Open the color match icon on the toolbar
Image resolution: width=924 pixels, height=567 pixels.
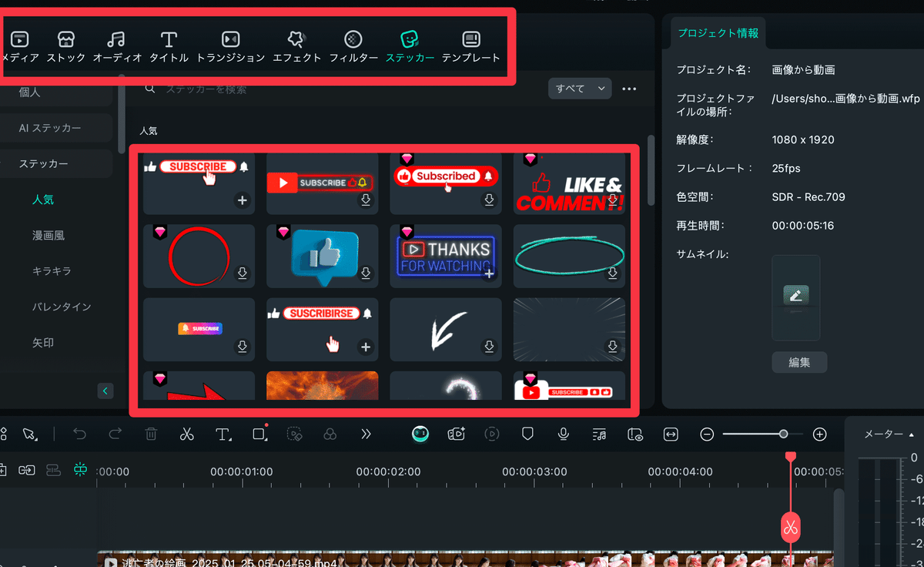pos(330,434)
